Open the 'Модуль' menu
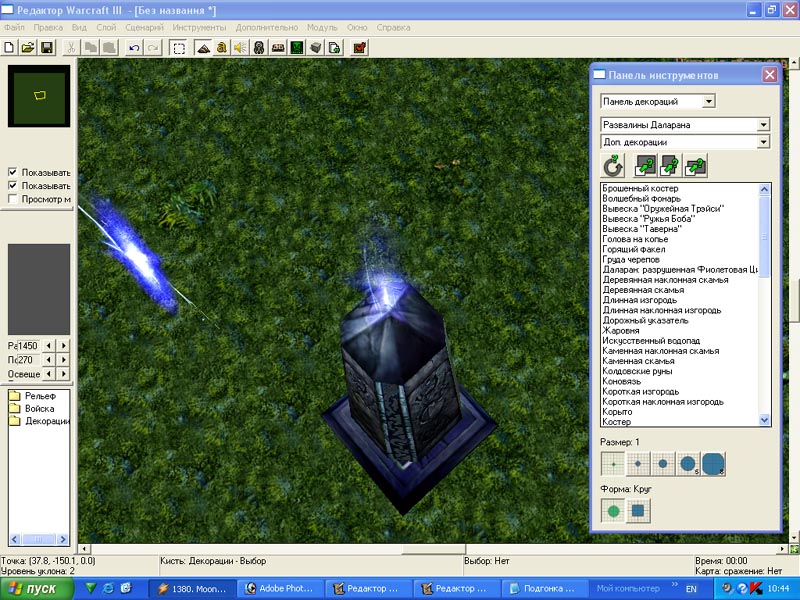The image size is (800, 600). [322, 28]
